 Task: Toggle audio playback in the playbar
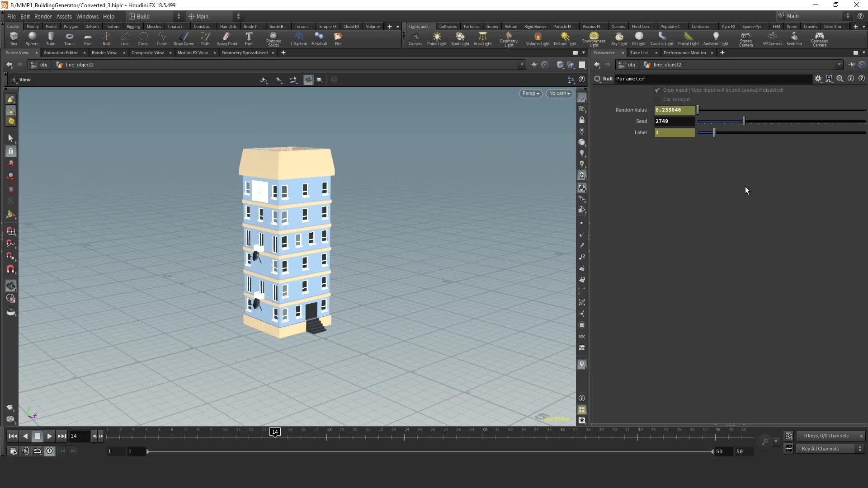pyautogui.click(x=25, y=451)
